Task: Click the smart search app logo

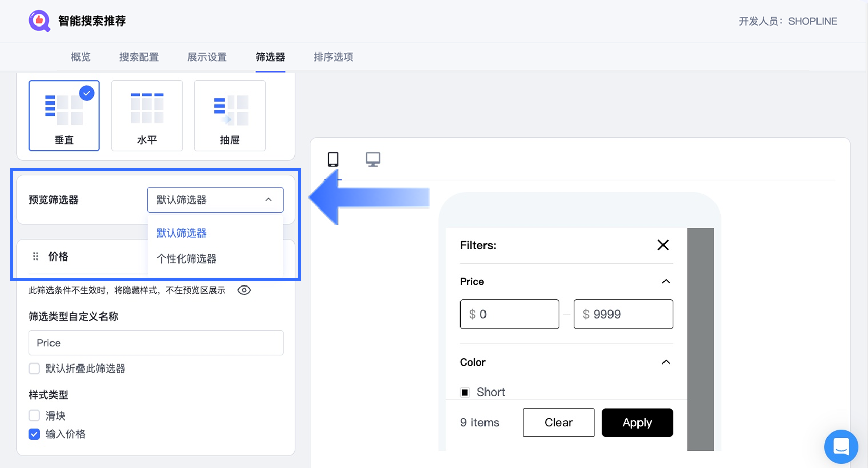Action: pos(39,21)
